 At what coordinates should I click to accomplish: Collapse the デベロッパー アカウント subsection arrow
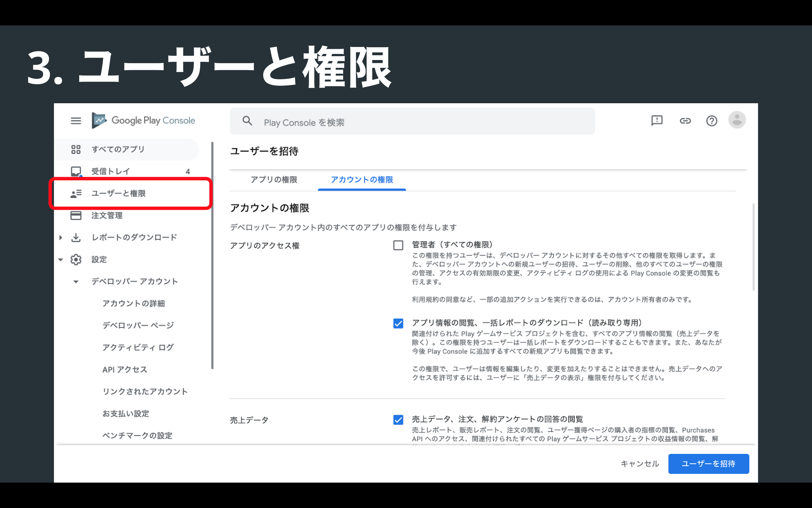click(76, 282)
